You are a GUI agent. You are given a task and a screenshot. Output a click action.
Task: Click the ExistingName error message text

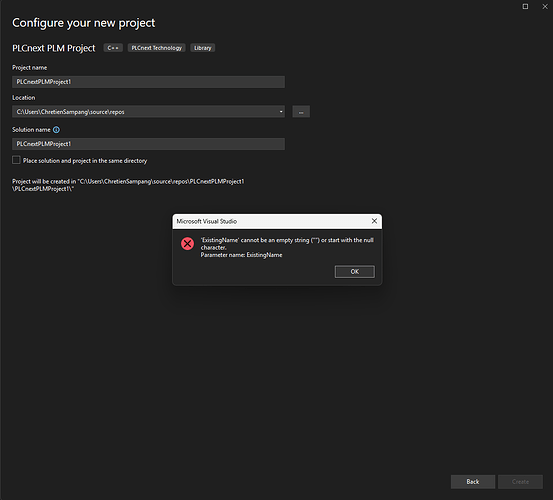[287, 248]
